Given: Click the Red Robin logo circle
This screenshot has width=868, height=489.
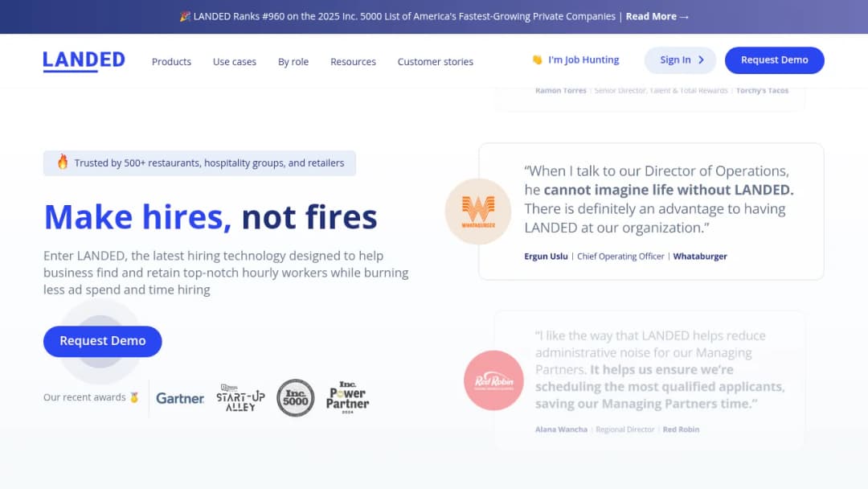Looking at the screenshot, I should pos(493,380).
